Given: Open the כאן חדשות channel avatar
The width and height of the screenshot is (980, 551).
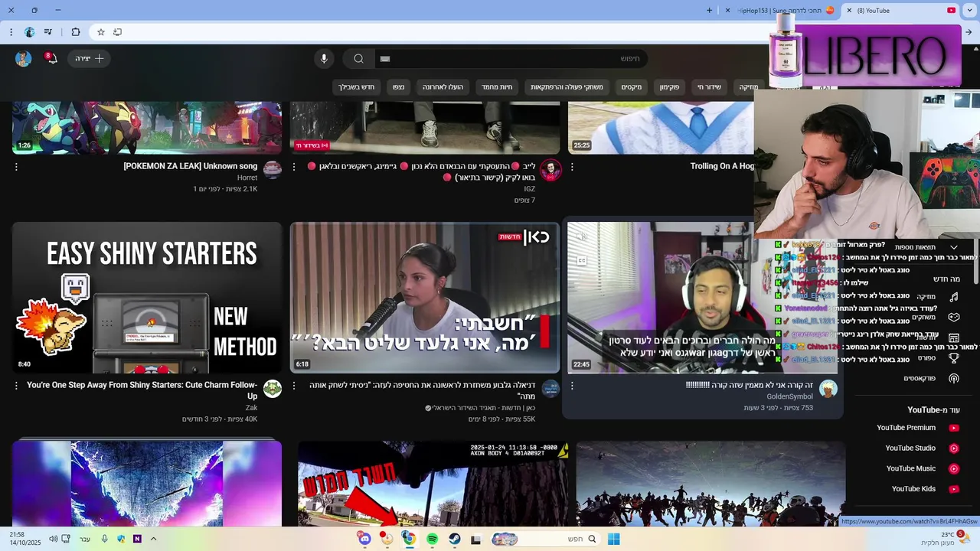Looking at the screenshot, I should click(550, 389).
